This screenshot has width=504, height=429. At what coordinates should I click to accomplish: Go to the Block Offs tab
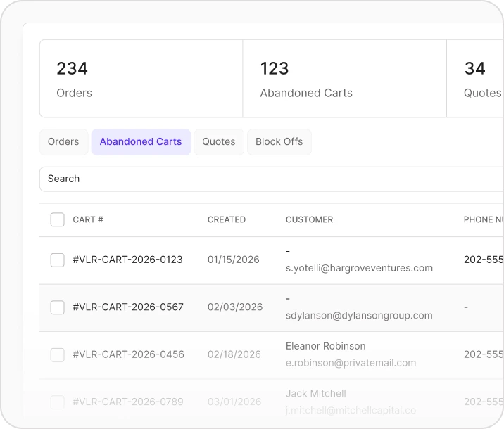279,141
